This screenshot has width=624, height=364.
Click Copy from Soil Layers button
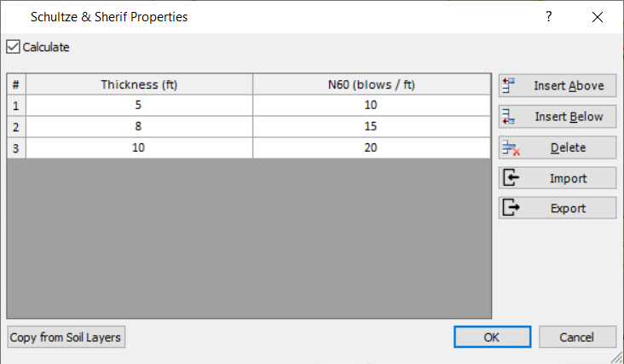tap(66, 338)
